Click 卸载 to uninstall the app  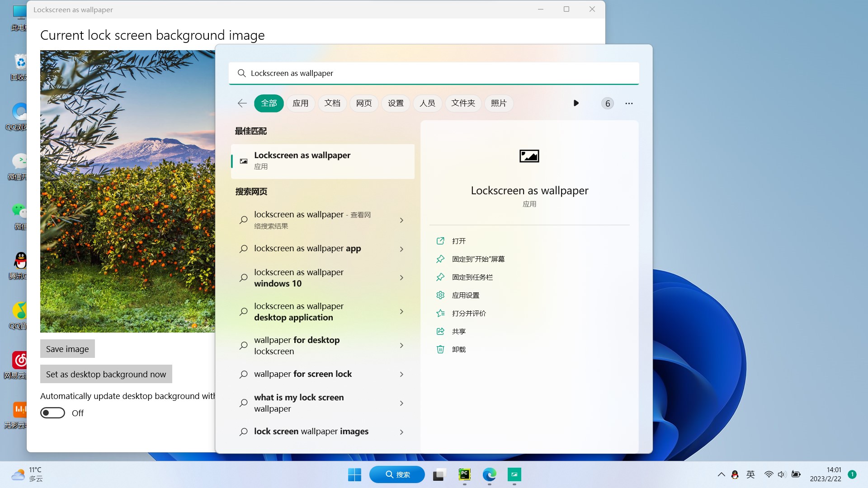click(x=458, y=349)
